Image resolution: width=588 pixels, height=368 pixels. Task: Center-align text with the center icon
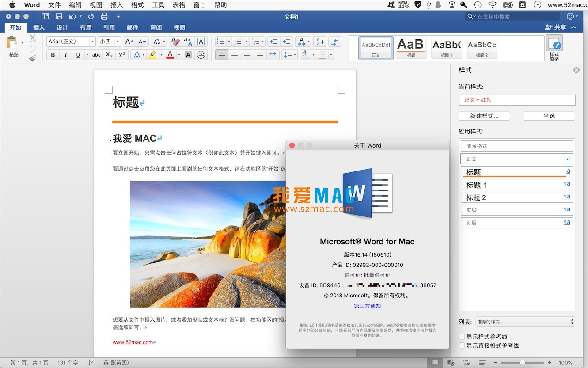pos(235,55)
